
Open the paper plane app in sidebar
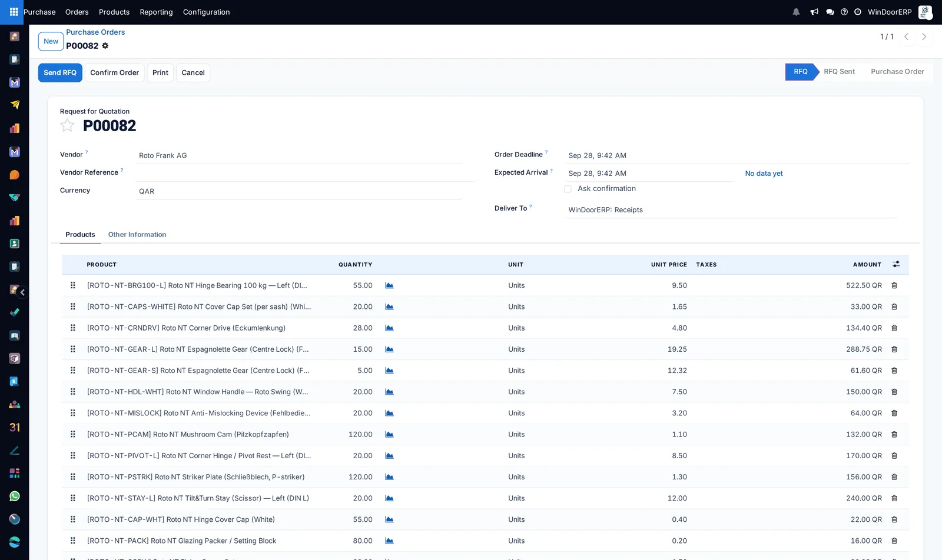pos(15,105)
